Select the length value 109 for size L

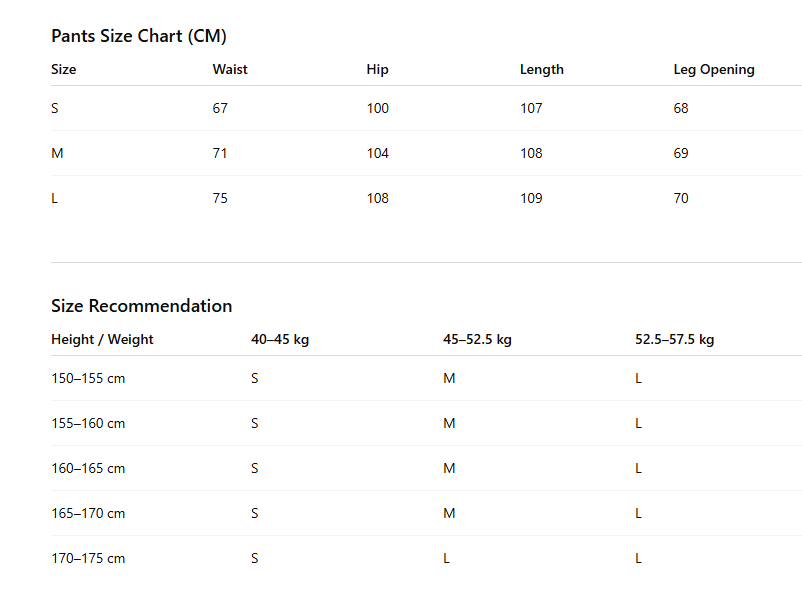531,198
